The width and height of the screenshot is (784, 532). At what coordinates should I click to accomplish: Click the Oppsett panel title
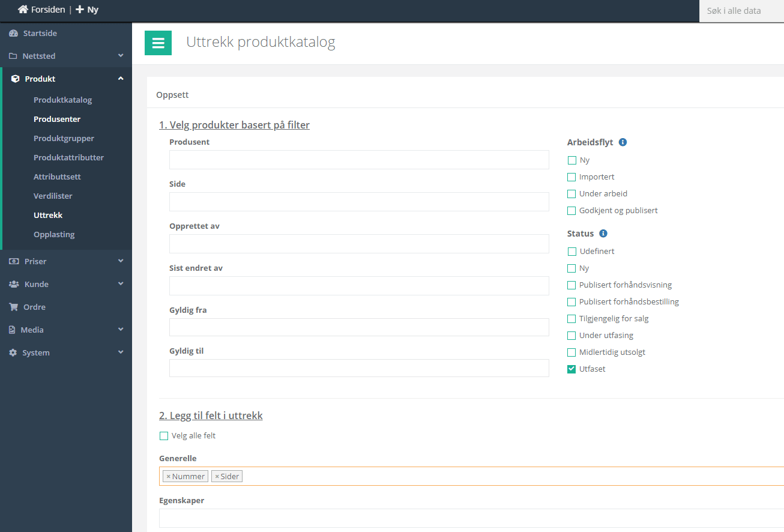coord(172,95)
